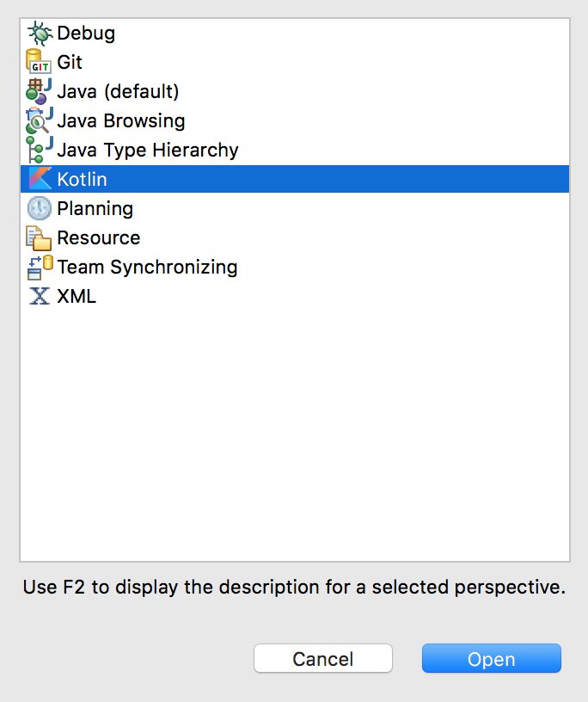The width and height of the screenshot is (588, 702).
Task: Select the Team Synchronizing perspective
Action: click(146, 267)
